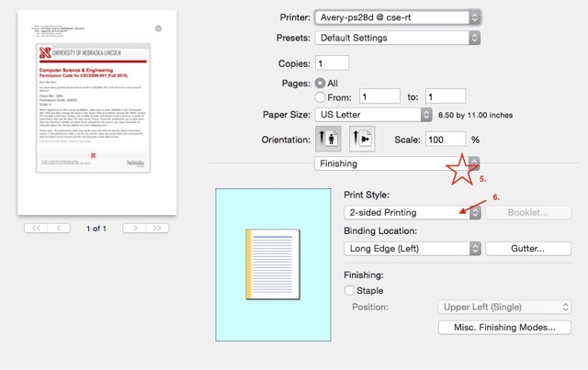Viewport: 588px width, 370px height.
Task: Open Binding Location Long Edge dropdown
Action: tap(413, 248)
